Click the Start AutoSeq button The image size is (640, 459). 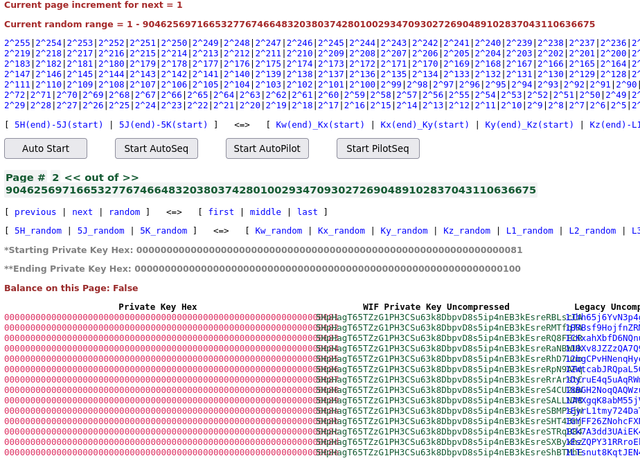click(156, 149)
